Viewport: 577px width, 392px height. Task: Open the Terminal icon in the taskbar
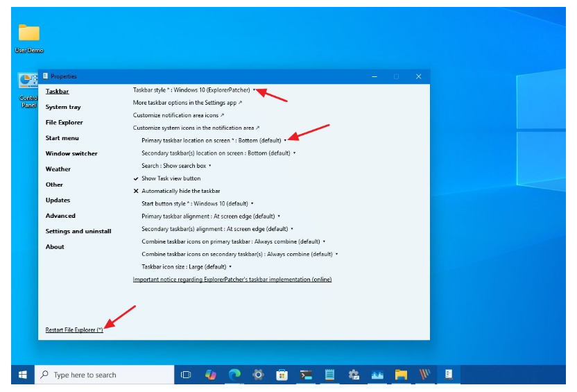pos(306,375)
